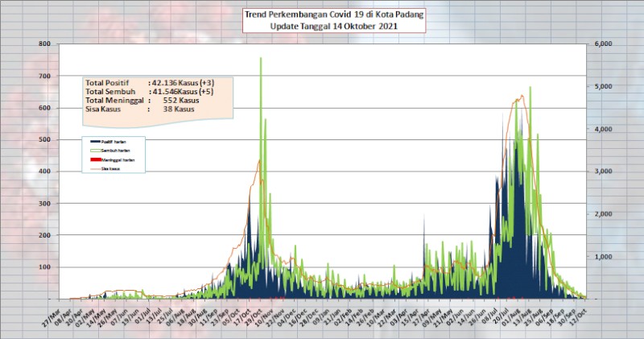Click the '4,000' label on right axis
The image size is (644, 339).
click(x=602, y=129)
